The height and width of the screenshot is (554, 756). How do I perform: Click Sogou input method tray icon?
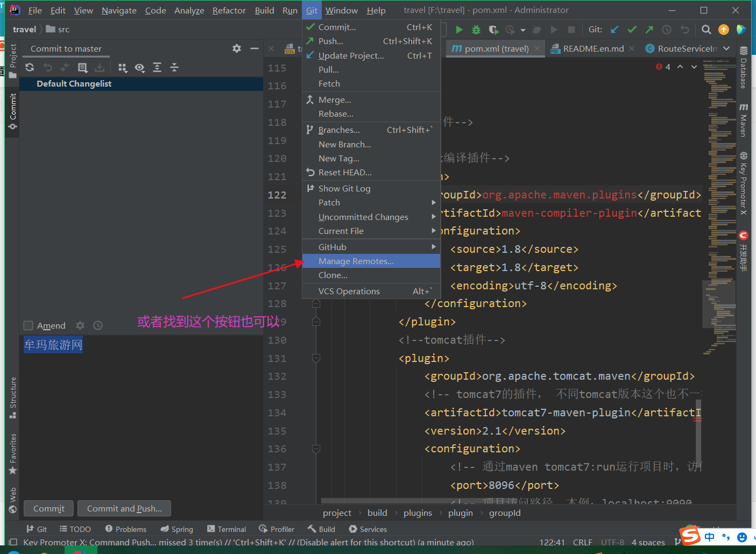click(690, 536)
